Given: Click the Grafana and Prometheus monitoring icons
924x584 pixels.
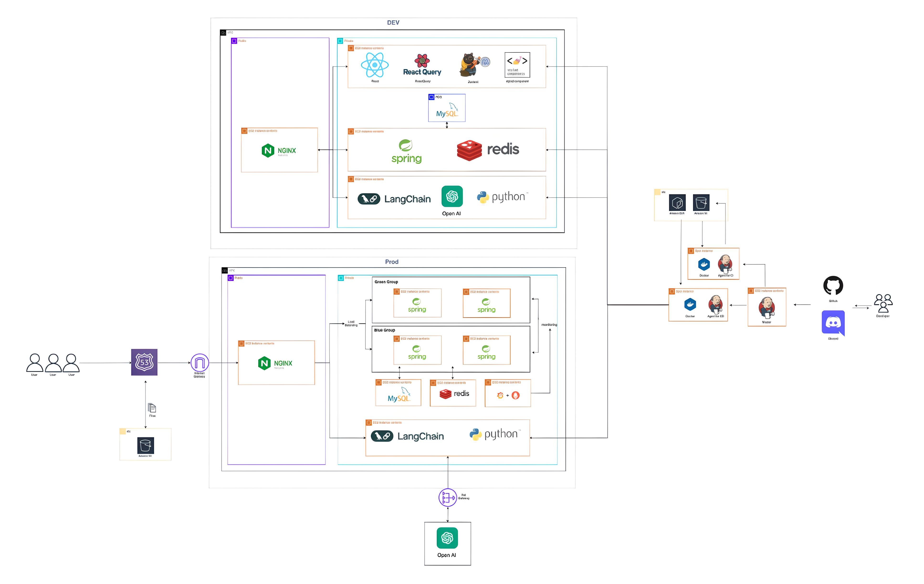Looking at the screenshot, I should tap(507, 395).
